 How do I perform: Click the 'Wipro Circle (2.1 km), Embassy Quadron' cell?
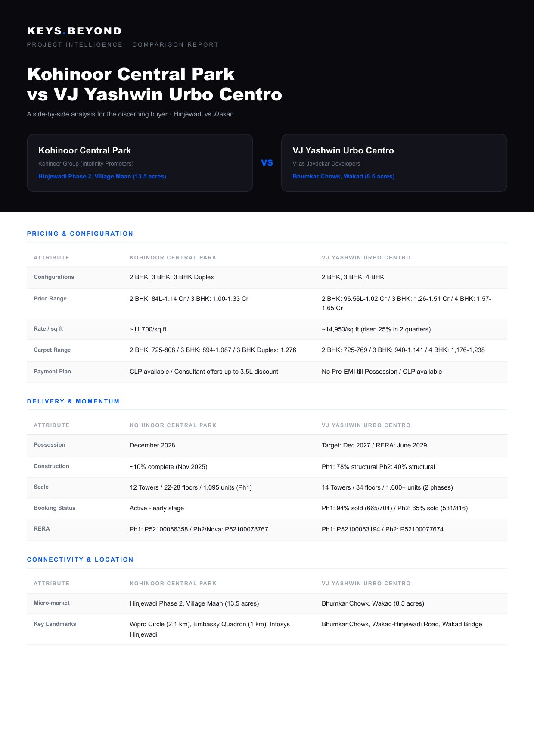click(210, 629)
